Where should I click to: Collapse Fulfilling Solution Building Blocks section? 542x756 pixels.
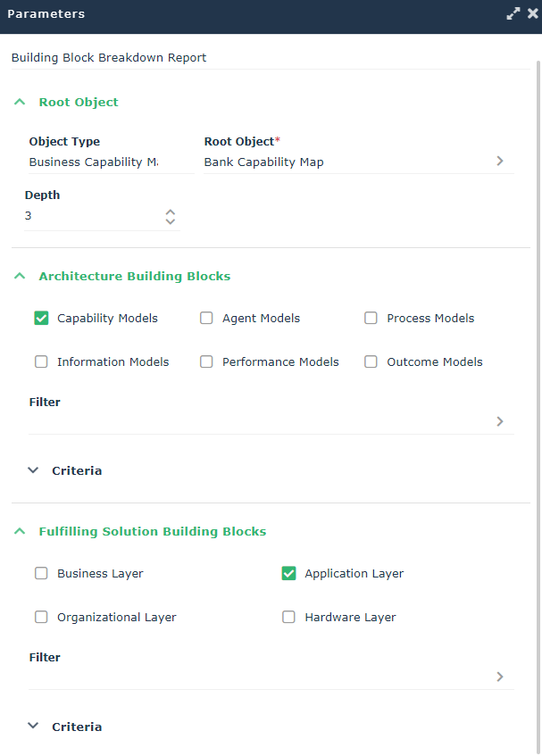[x=20, y=532]
